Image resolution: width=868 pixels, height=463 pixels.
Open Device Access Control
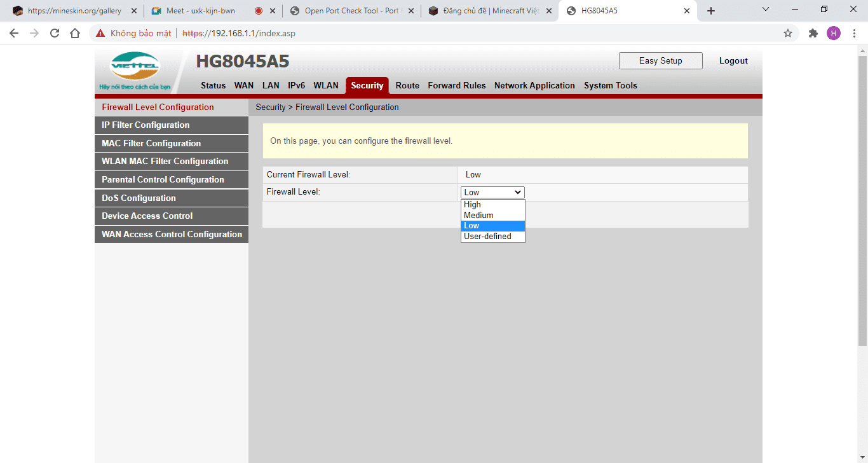point(172,216)
